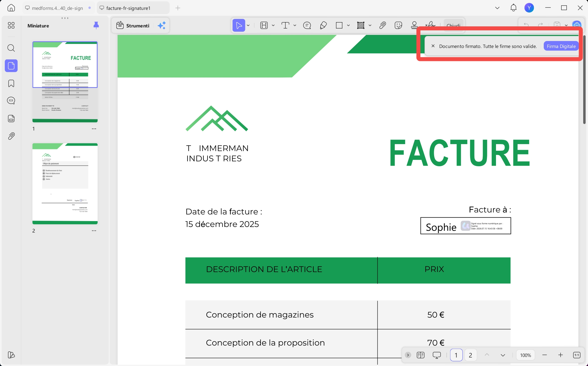
Task: Select the pencil drawing tool
Action: (x=323, y=26)
